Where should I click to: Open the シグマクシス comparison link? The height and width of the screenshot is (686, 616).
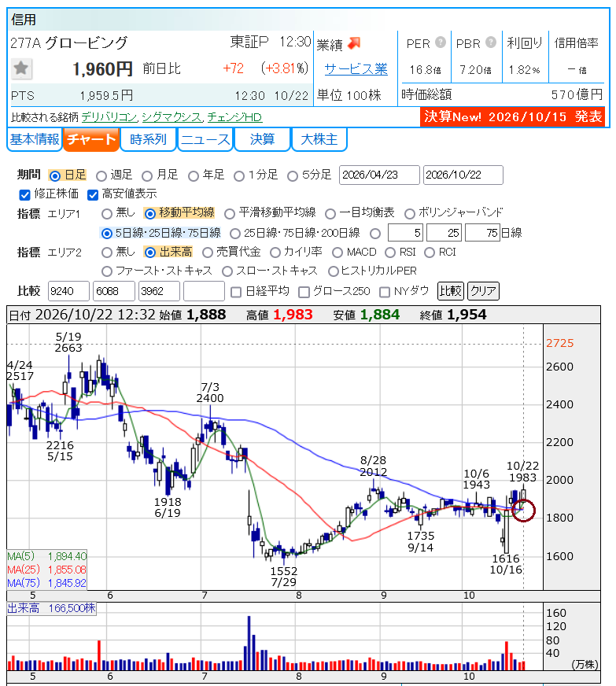point(173,117)
